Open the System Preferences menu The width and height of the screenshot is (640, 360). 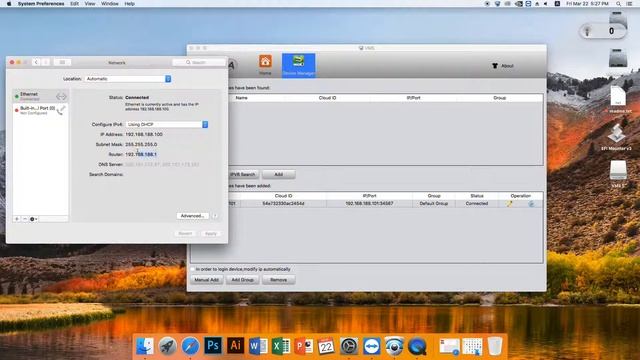click(41, 4)
